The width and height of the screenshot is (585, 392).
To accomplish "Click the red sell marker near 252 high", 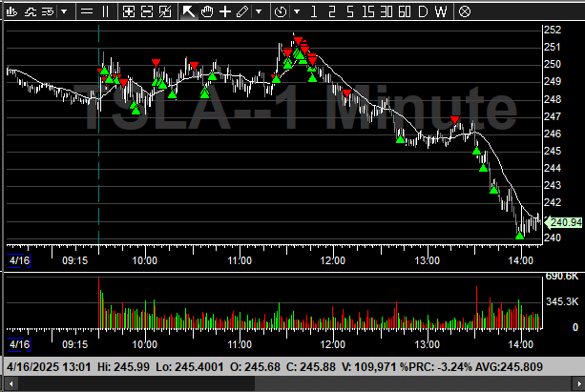I will tap(298, 41).
